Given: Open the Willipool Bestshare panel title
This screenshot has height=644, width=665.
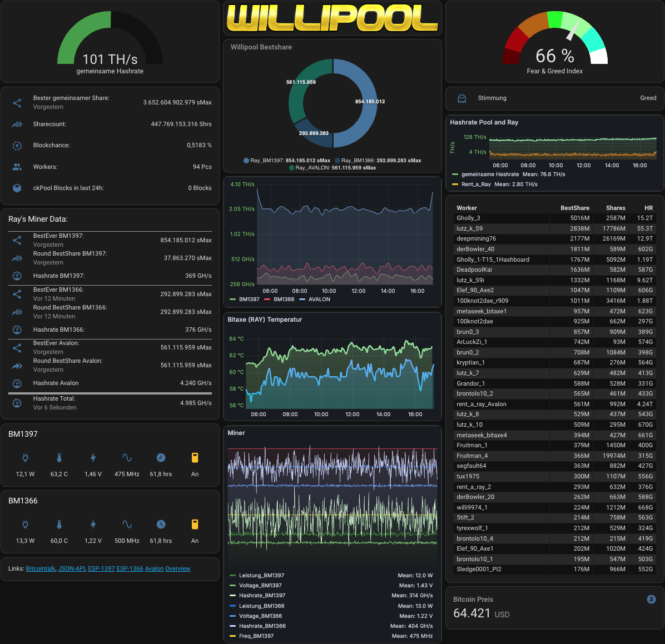Looking at the screenshot, I should pos(261,47).
